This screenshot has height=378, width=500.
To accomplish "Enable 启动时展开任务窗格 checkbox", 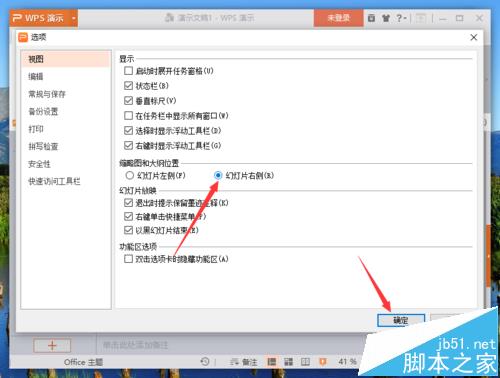I will point(128,71).
